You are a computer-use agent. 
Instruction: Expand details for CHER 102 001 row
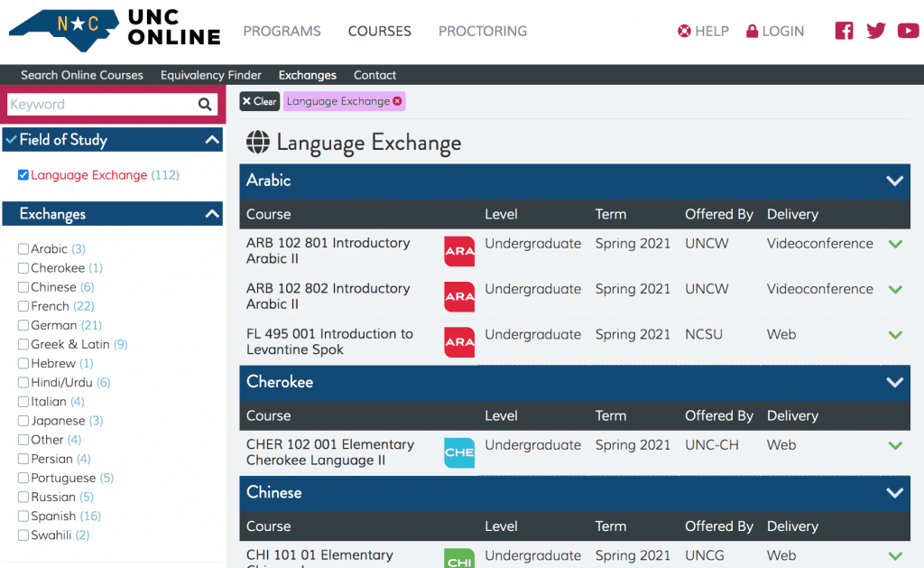895,446
